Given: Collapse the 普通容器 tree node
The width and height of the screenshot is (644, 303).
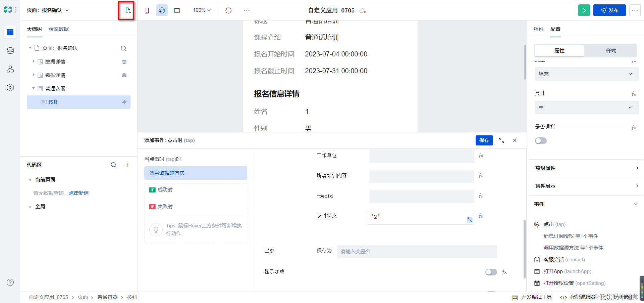Looking at the screenshot, I should click(34, 88).
